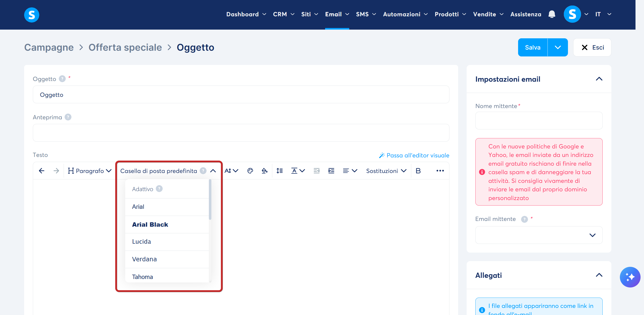This screenshot has height=315, width=644.
Task: Open the Dashboard menu
Action: pyautogui.click(x=246, y=14)
